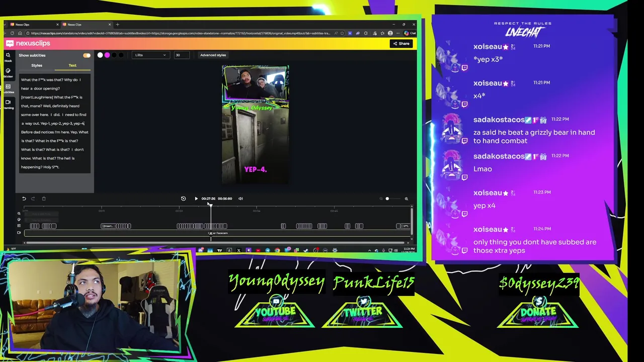Click the Twitter Follow badge

point(363,313)
